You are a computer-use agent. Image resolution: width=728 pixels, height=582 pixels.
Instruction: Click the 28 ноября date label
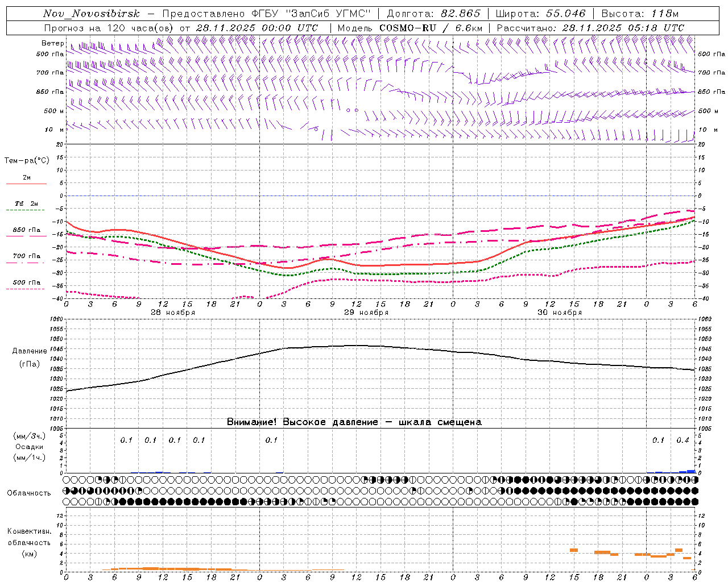click(x=173, y=313)
